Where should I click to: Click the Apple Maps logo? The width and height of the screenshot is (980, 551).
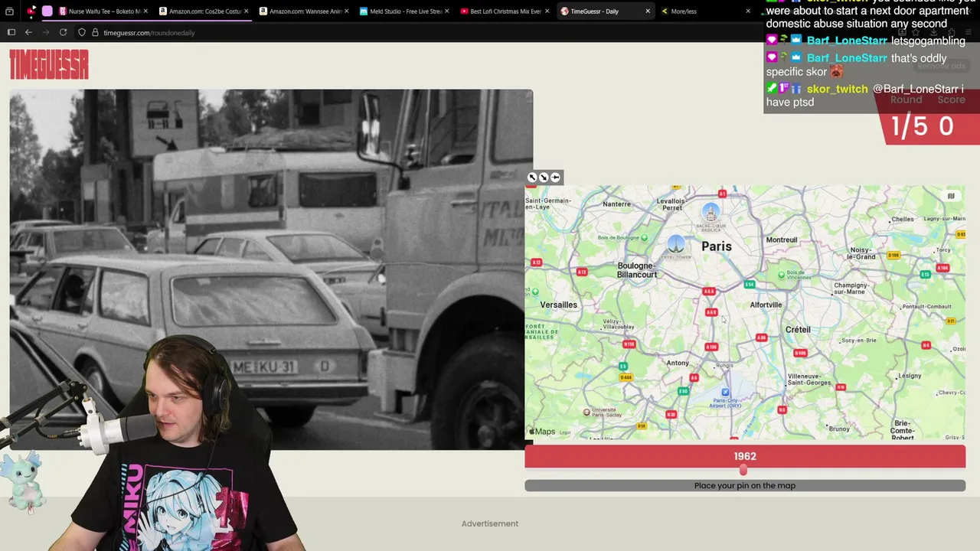541,432
